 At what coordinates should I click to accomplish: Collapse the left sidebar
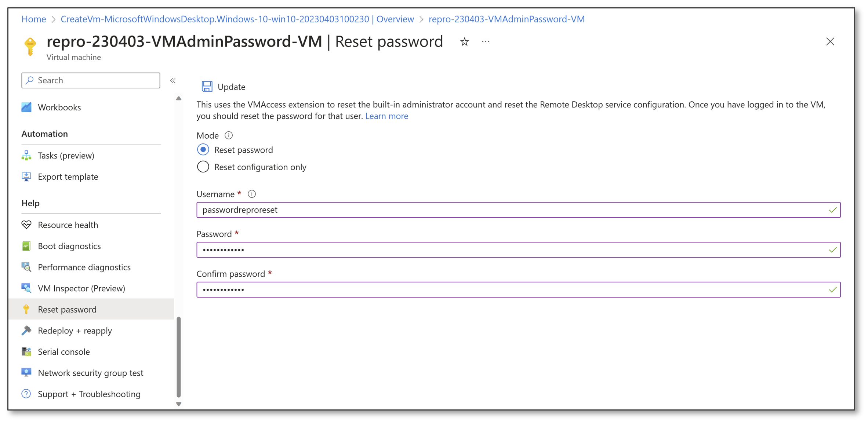[x=173, y=80]
